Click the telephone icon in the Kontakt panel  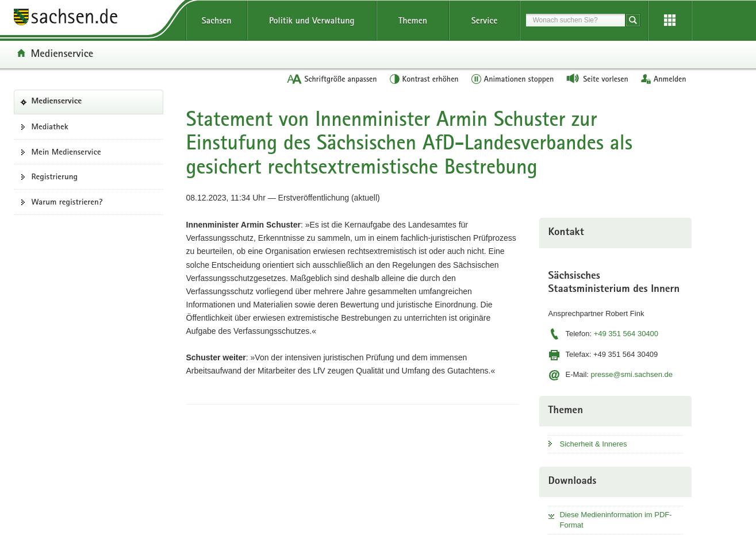554,334
